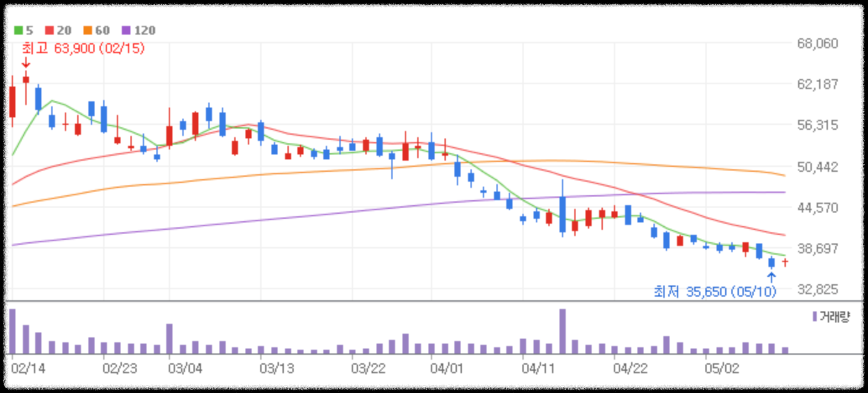Click the red arrow marking the 02/15 high
Viewport: 868px width, 393px height.
pos(25,63)
